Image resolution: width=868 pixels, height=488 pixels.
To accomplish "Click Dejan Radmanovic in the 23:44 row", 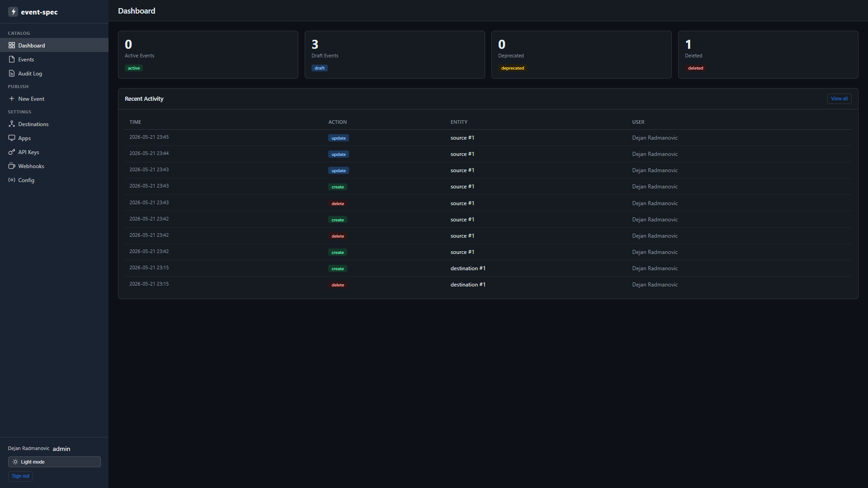I will [655, 154].
